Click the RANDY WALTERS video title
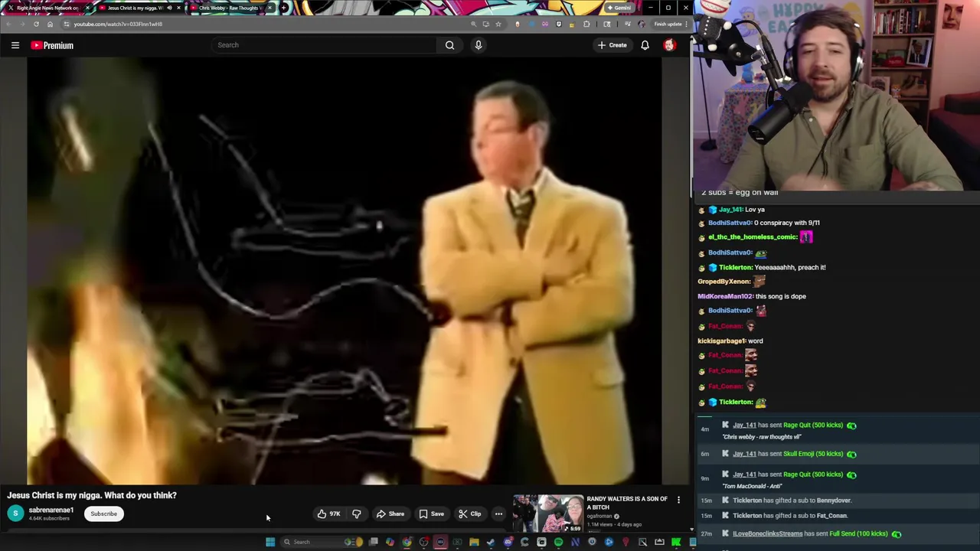 tap(627, 503)
